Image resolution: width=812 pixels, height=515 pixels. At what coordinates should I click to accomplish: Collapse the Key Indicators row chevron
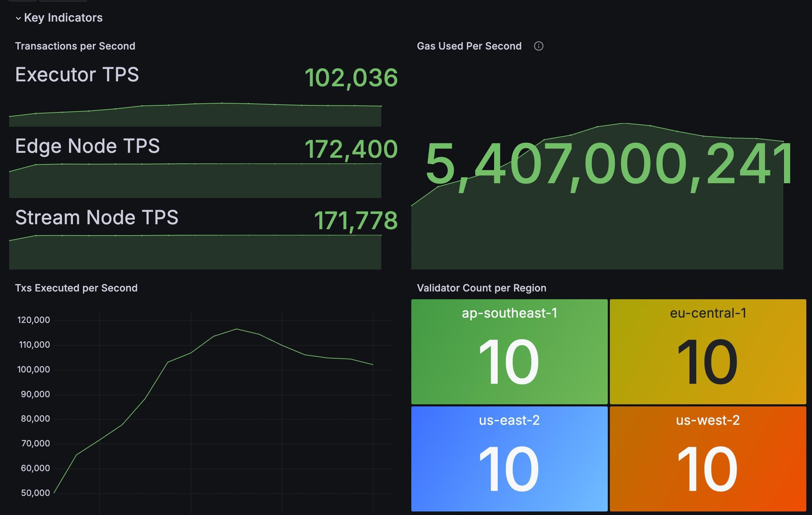(18, 18)
